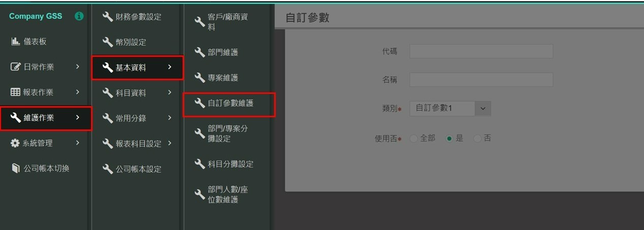Click the 系統管理 gear icon
This screenshot has width=644, height=230.
(x=15, y=143)
